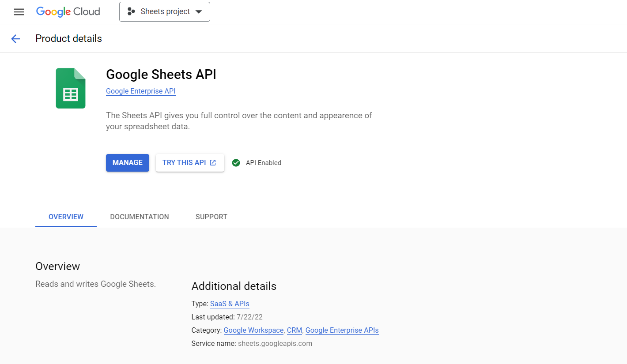This screenshot has width=627, height=364.
Task: Click the SaaS & APIs type link
Action: coord(230,304)
